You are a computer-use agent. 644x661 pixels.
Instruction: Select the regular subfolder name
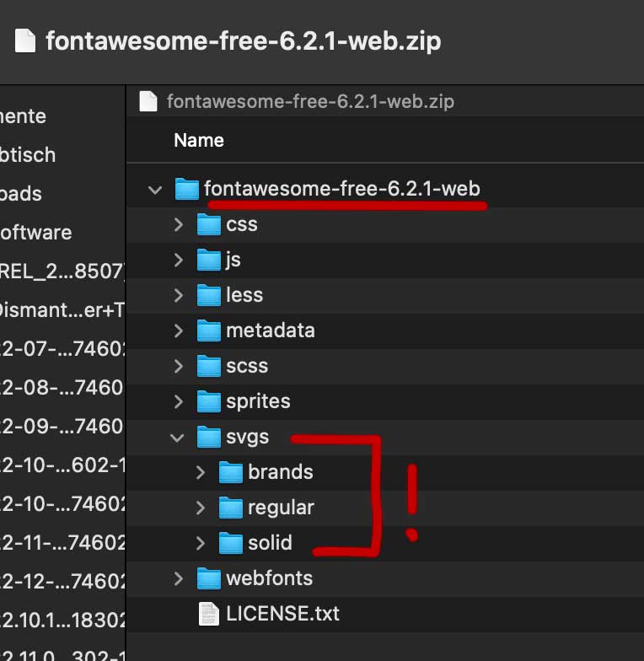click(282, 508)
